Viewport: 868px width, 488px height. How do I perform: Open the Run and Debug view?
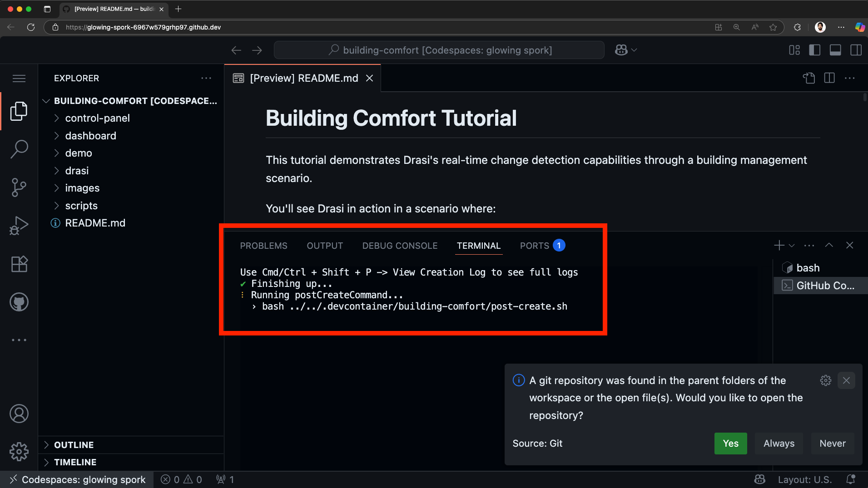tap(19, 225)
